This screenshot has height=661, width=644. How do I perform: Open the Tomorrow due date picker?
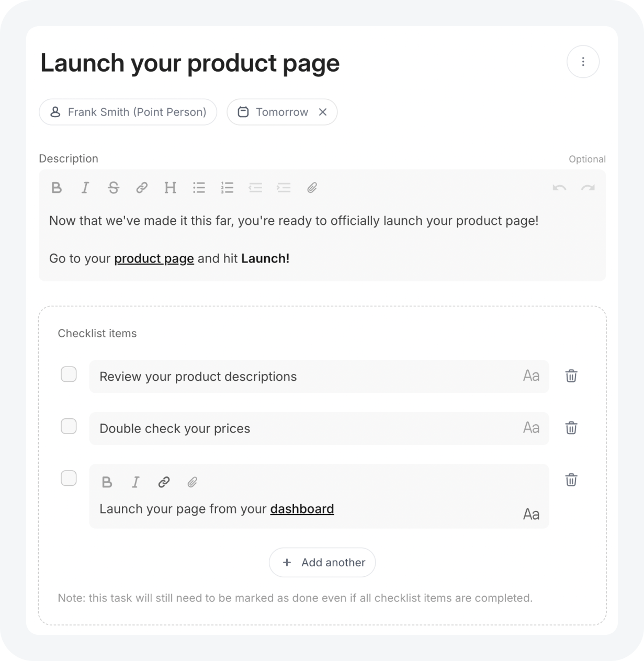click(x=273, y=112)
